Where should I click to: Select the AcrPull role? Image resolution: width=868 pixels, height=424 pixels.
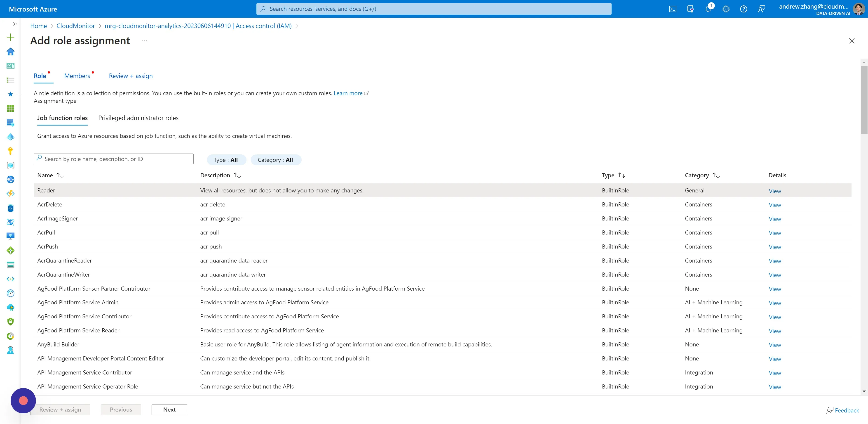click(x=46, y=233)
